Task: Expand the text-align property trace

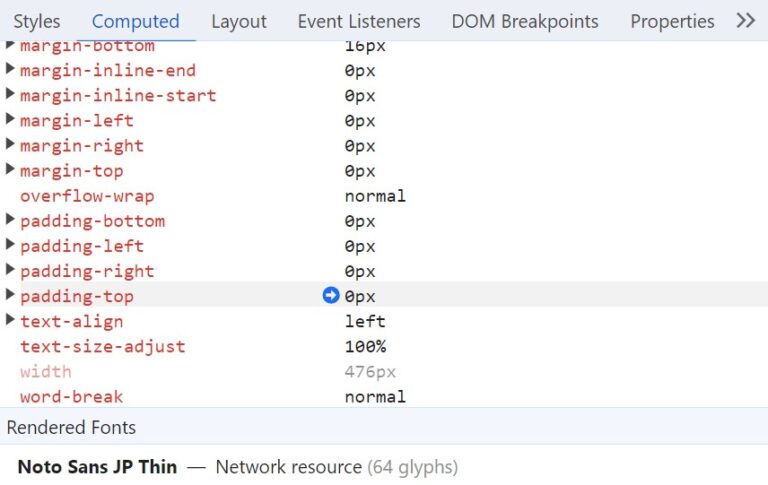Action: tap(11, 321)
